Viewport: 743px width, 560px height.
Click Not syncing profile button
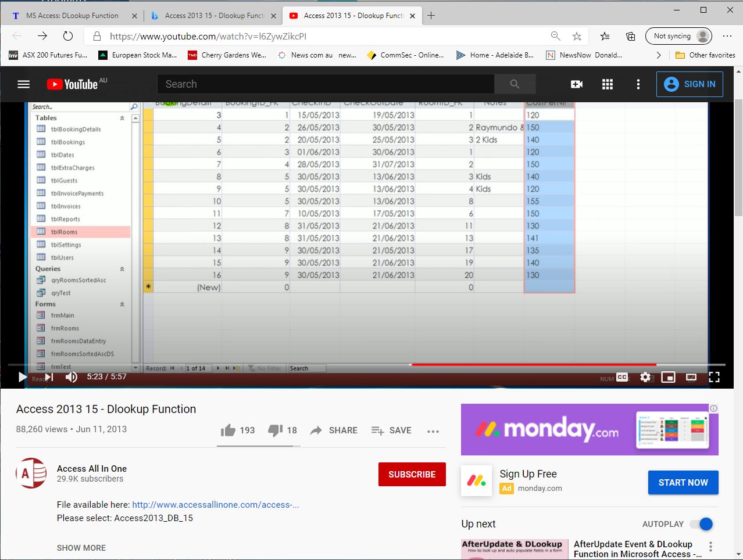(679, 36)
